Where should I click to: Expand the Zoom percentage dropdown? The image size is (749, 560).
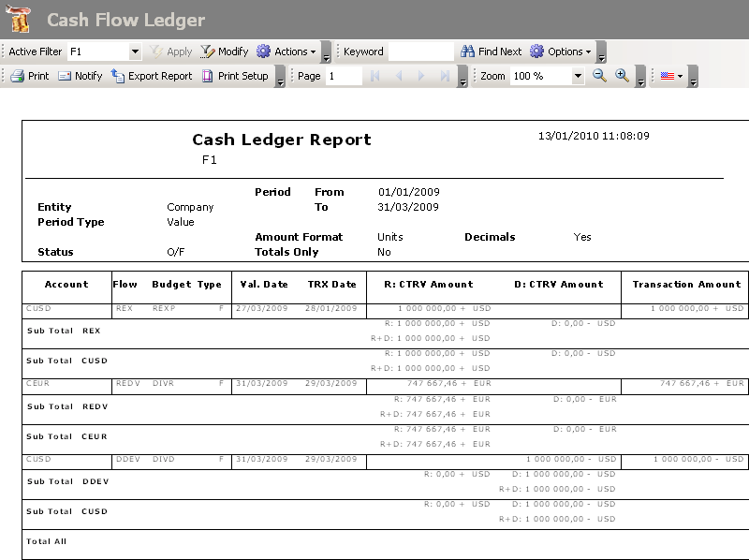pos(578,77)
